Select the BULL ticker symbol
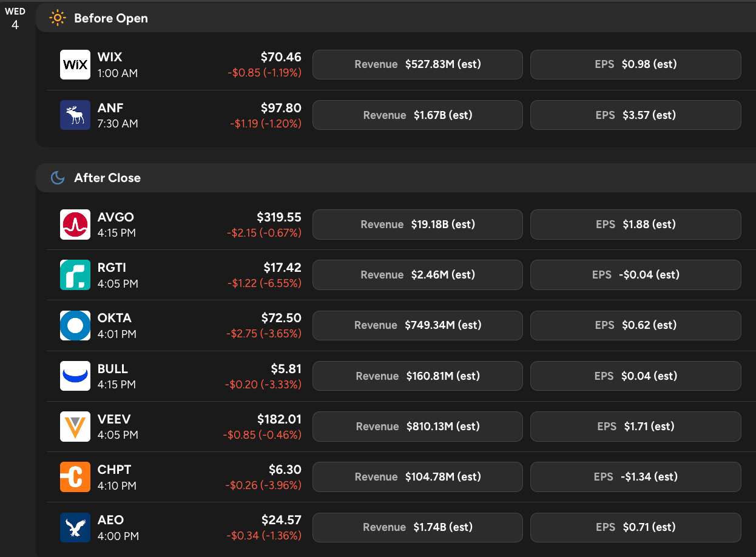The height and width of the screenshot is (557, 756). point(113,369)
